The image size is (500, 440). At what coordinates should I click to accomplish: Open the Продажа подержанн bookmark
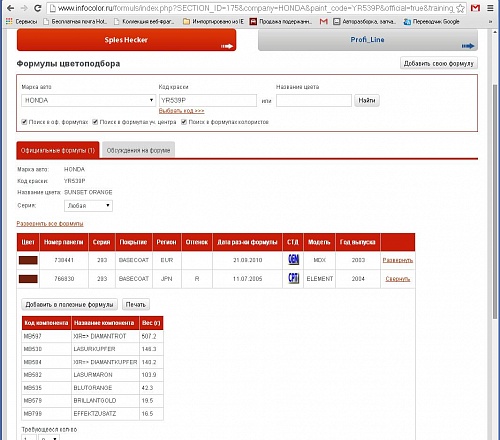click(x=281, y=22)
